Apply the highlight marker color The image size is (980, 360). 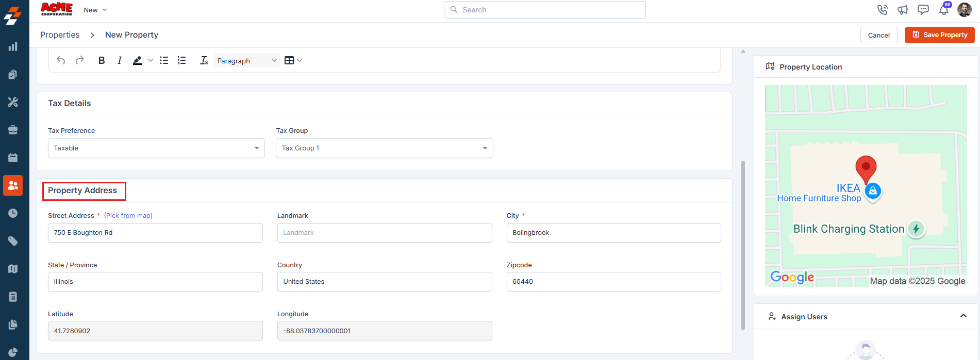click(137, 60)
